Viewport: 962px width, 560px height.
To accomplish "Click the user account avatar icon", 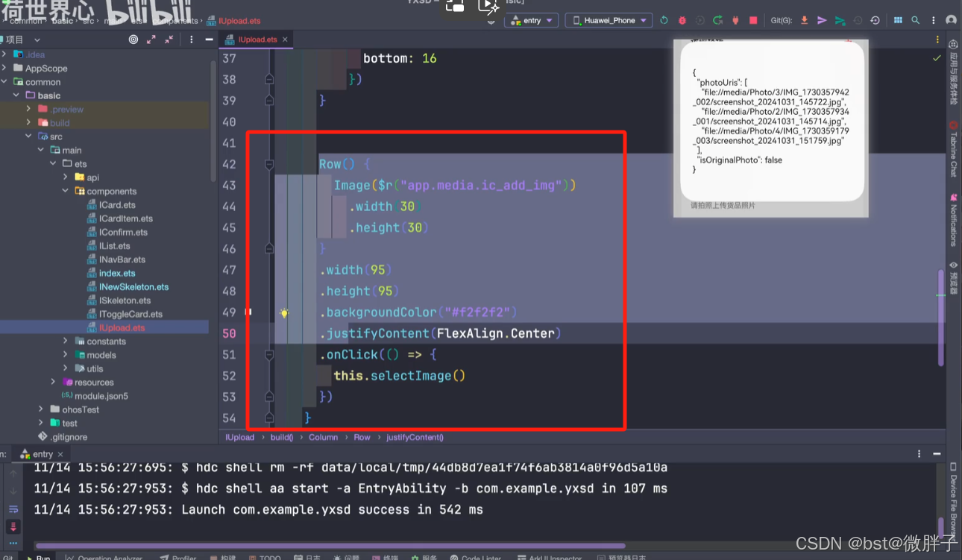I will [x=950, y=20].
